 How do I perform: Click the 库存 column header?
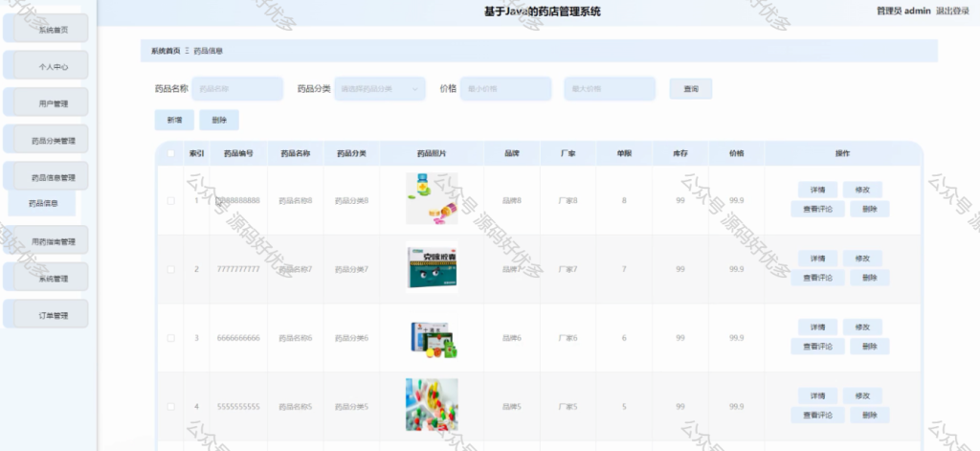tap(680, 153)
